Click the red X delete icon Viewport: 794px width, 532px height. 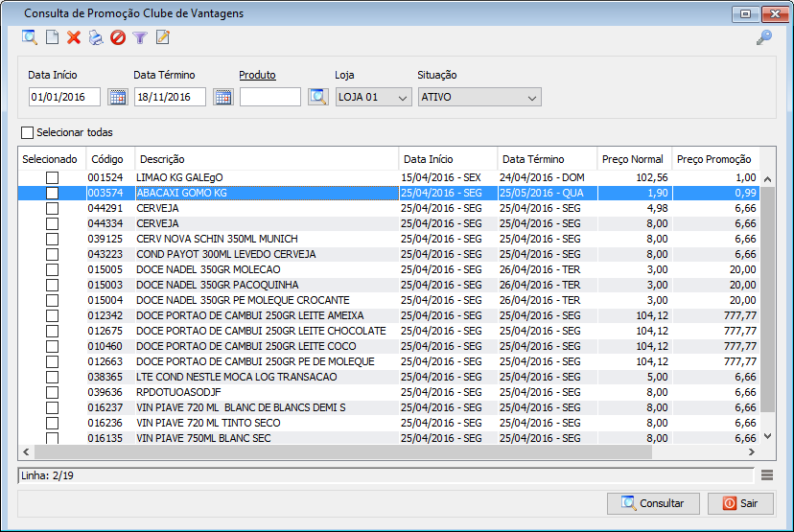pyautogui.click(x=74, y=37)
